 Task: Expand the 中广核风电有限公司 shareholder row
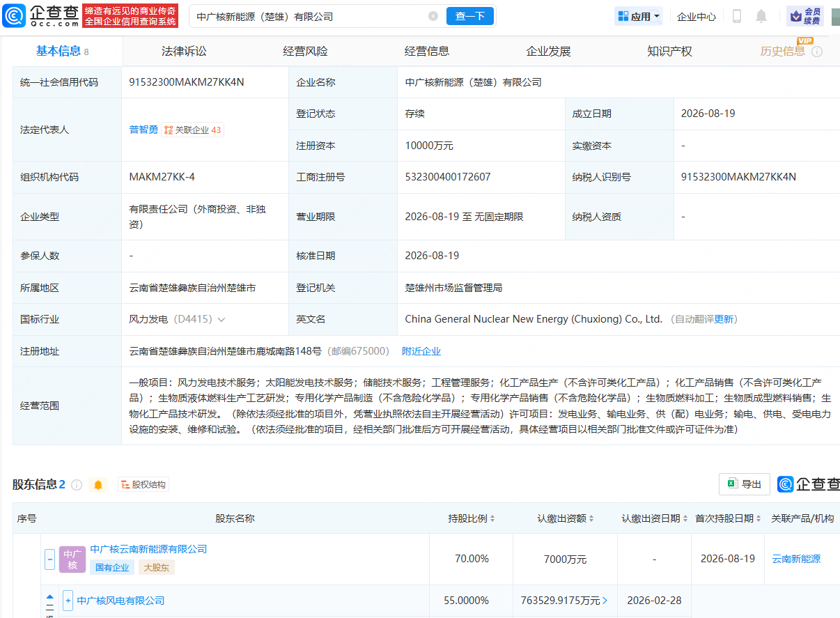[x=68, y=601]
